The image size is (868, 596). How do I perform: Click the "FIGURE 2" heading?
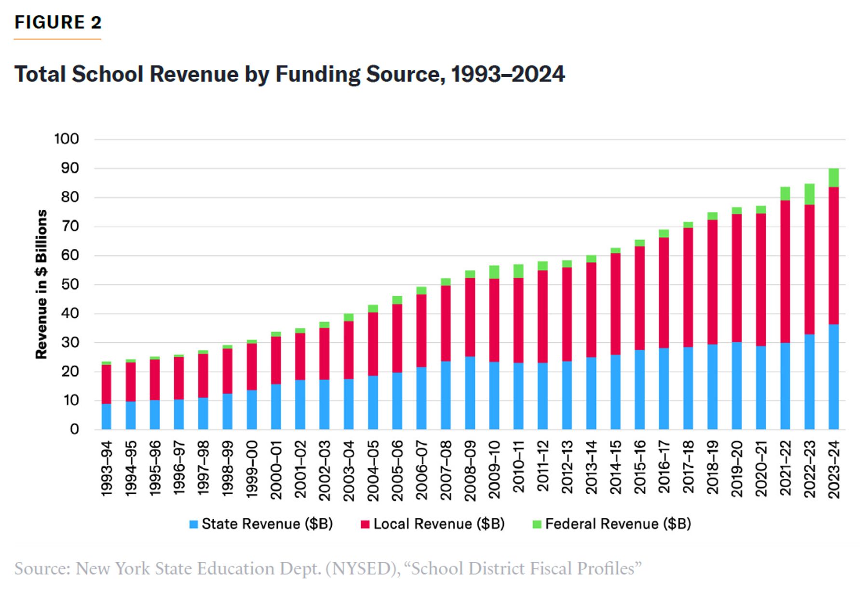(x=58, y=23)
